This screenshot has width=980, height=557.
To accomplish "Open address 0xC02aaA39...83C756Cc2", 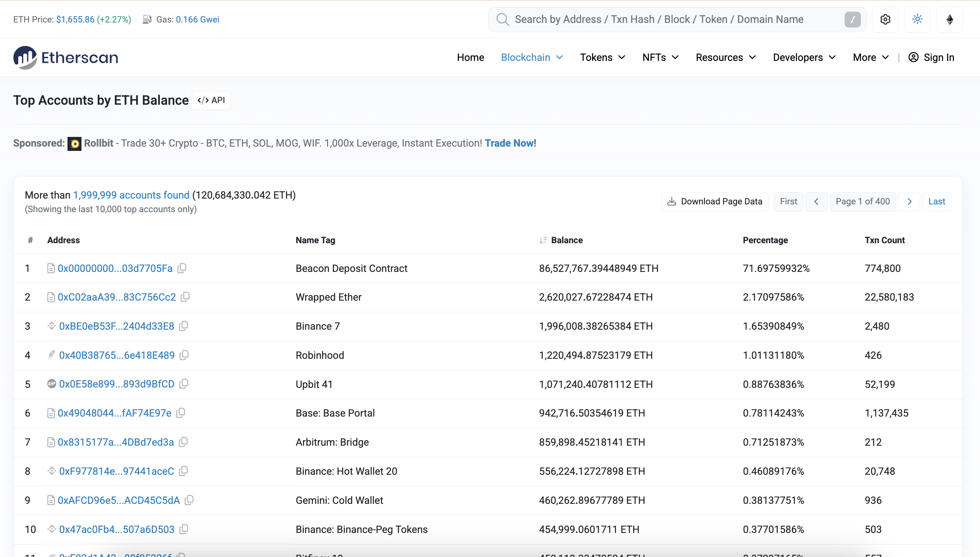I will (x=117, y=297).
